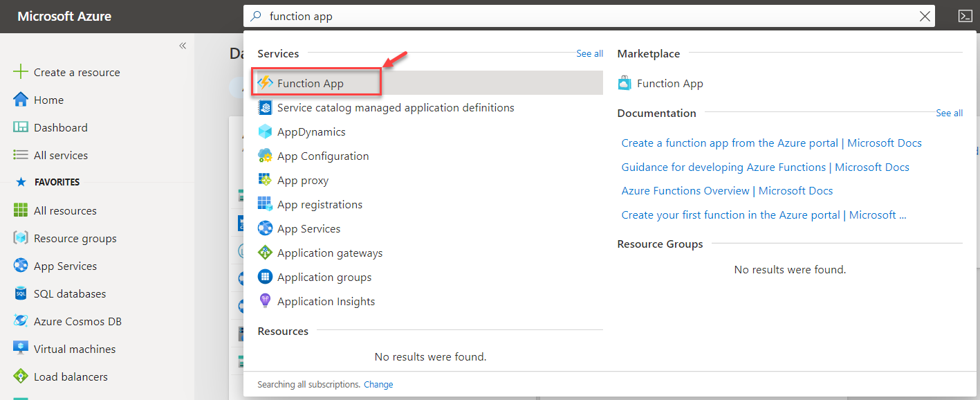Open All services in sidebar
Screen dimensions: 980x400
tap(61, 155)
